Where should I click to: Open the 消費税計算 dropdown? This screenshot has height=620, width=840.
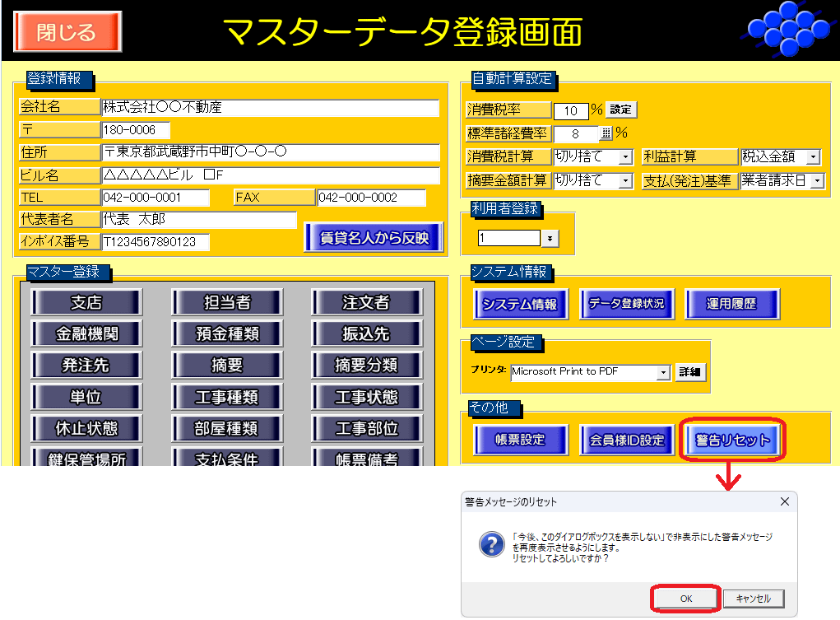pos(625,156)
